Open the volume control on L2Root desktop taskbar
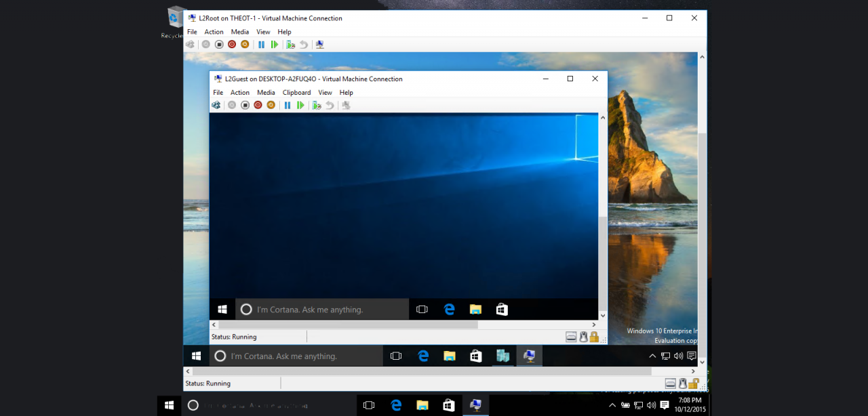868x416 pixels. click(x=678, y=356)
